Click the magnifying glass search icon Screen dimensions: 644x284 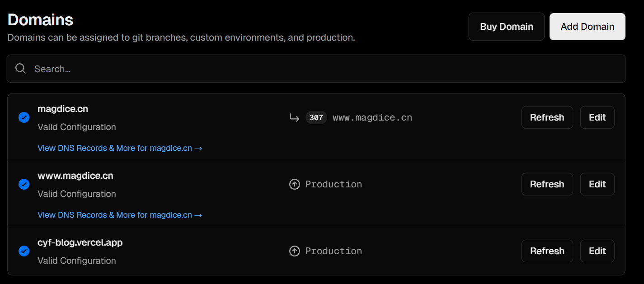click(x=20, y=69)
